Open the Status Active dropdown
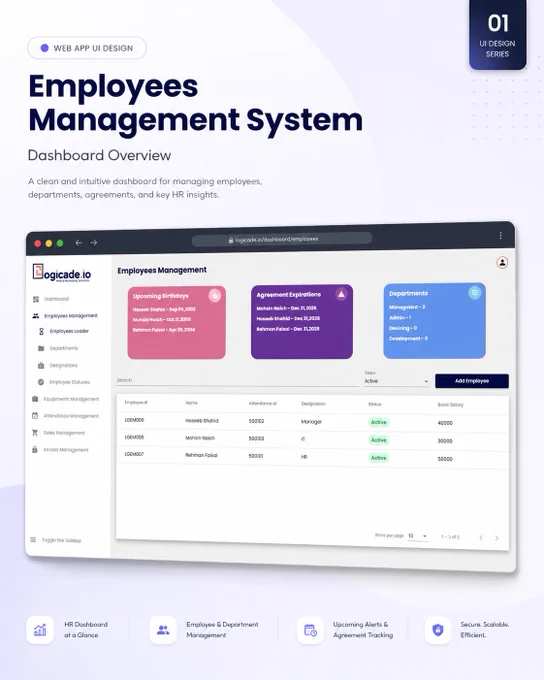The width and height of the screenshot is (544, 680). 397,381
